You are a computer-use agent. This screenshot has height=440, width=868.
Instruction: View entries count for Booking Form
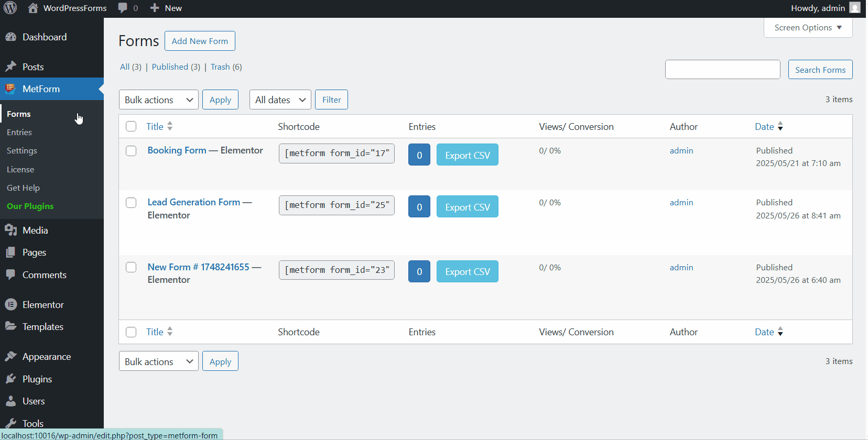click(419, 155)
